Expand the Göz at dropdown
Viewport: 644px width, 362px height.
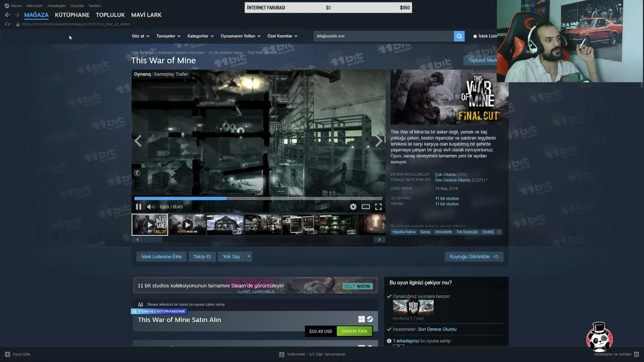(140, 36)
